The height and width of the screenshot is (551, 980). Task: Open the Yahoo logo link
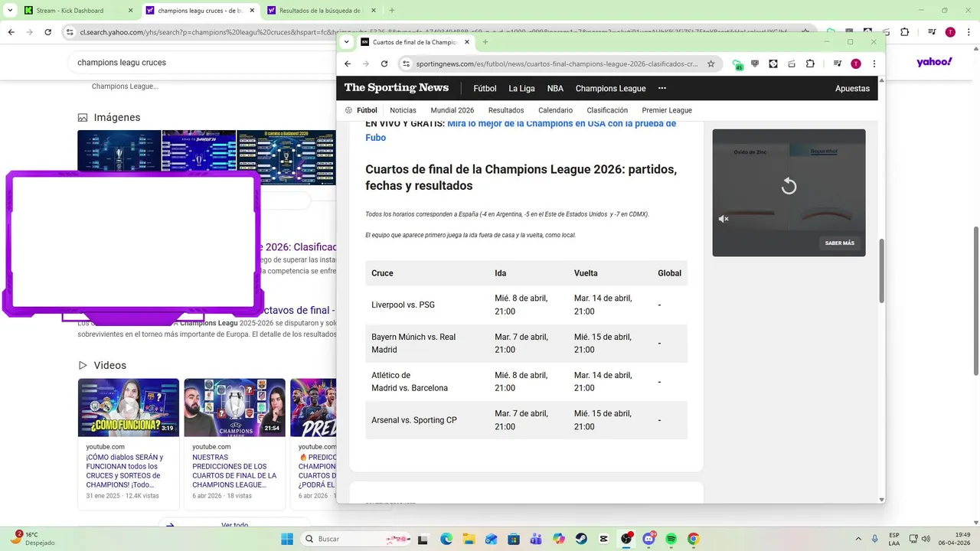[x=934, y=62]
